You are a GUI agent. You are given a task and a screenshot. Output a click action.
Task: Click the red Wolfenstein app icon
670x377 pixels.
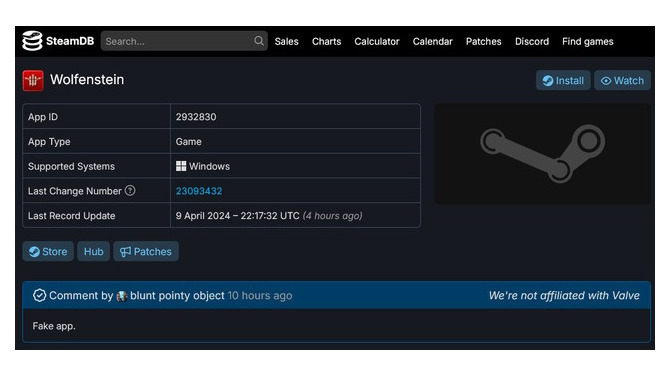33,80
